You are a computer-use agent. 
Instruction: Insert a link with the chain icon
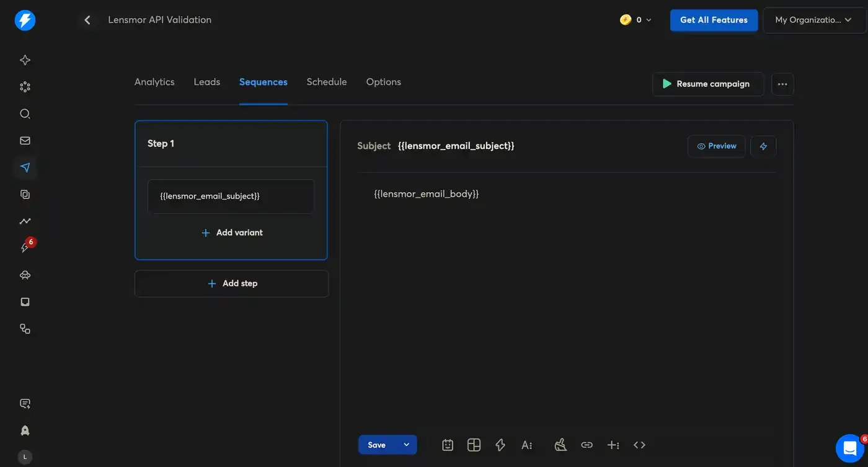pos(587,445)
